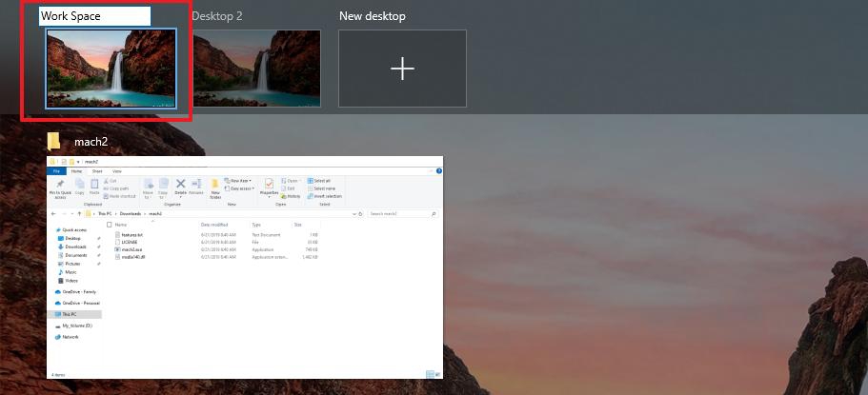Click the Delete icon in the Organize group
This screenshot has width=868, height=395.
(179, 185)
